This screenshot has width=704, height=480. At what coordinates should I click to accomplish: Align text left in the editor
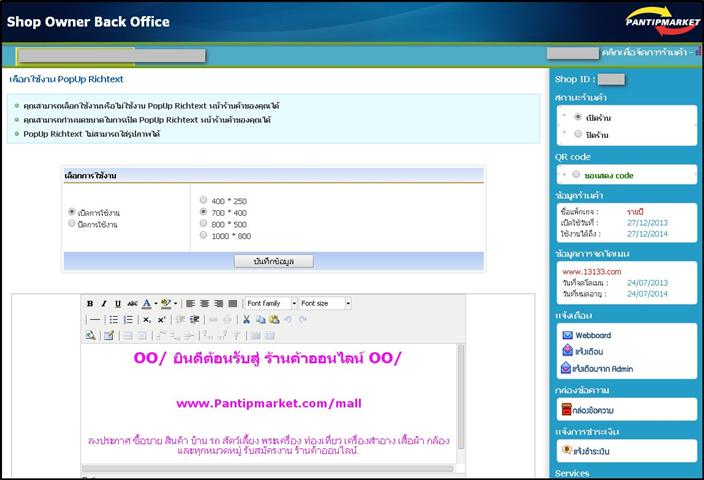click(190, 304)
